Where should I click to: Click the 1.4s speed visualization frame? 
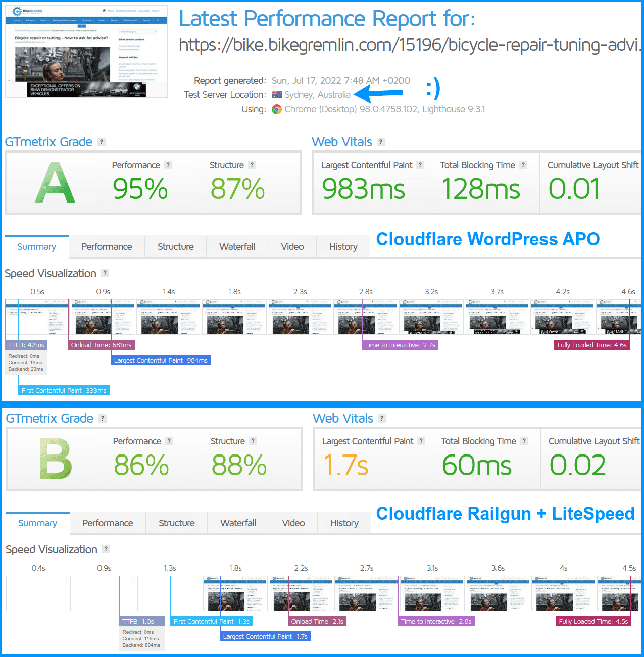(169, 317)
